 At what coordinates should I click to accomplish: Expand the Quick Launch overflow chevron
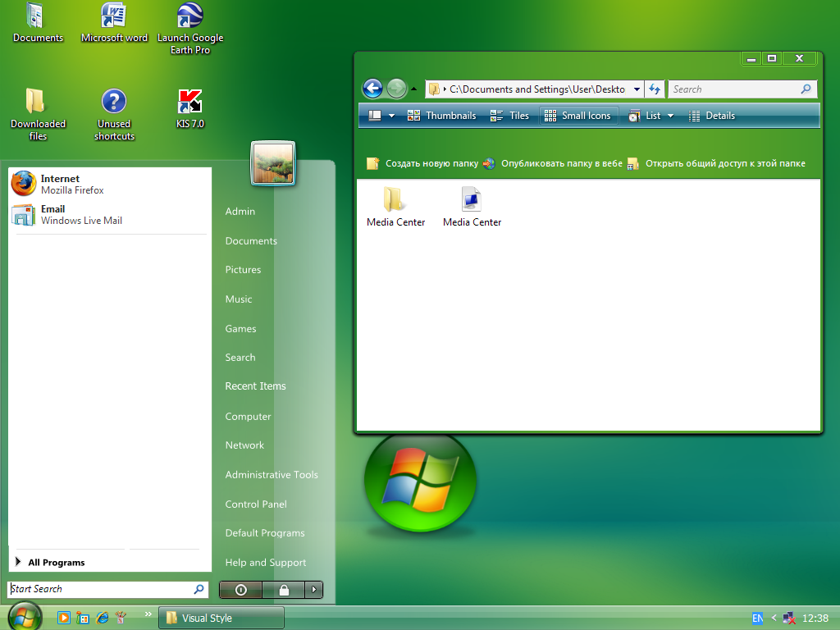(148, 614)
